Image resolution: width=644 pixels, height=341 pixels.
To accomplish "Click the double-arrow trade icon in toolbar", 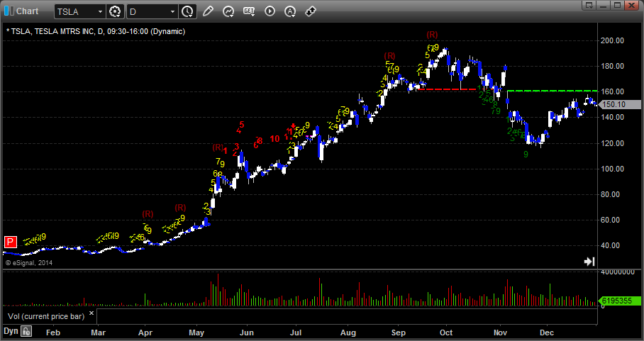I will (311, 11).
